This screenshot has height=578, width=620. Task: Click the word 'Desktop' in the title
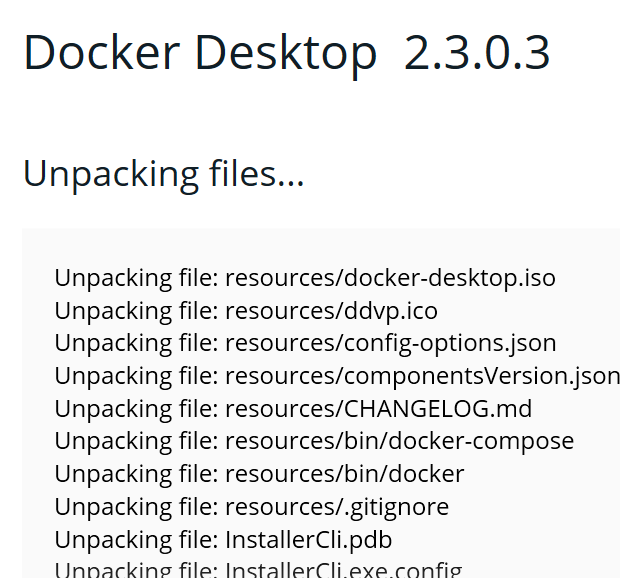(x=286, y=55)
